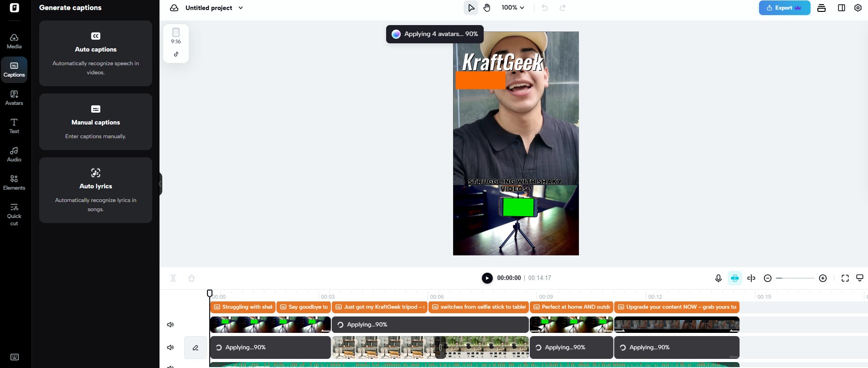
Task: Click the 00:03 ruler mark
Action: coord(328,297)
